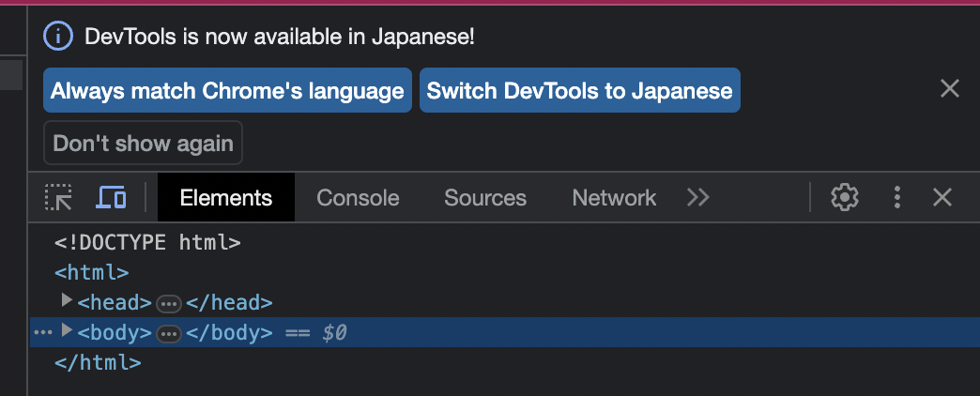Expand the body element triangle

(x=67, y=330)
